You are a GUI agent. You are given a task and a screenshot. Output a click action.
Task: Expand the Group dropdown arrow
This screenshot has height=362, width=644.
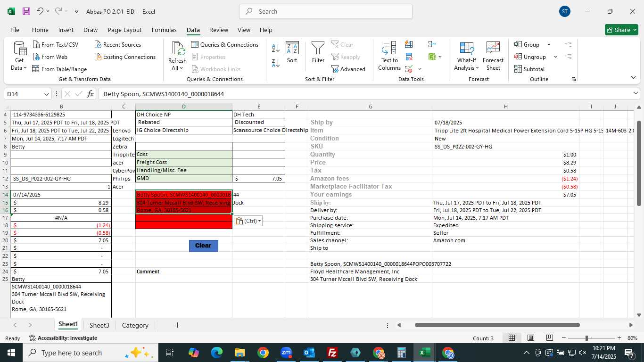click(549, 45)
